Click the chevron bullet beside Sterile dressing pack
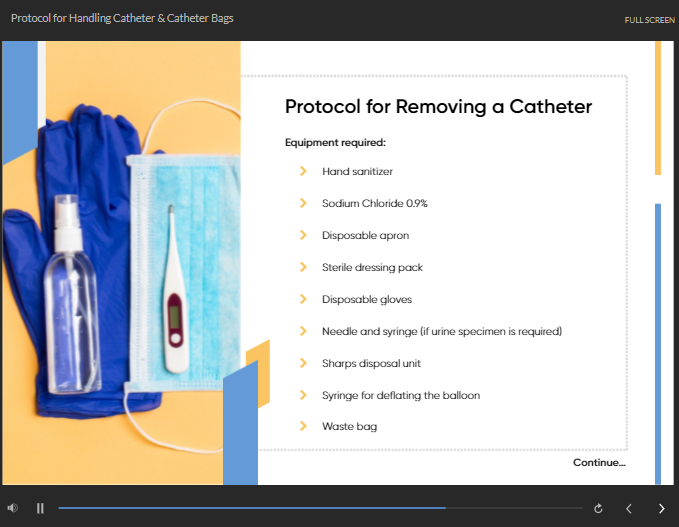679x527 pixels. [x=303, y=267]
